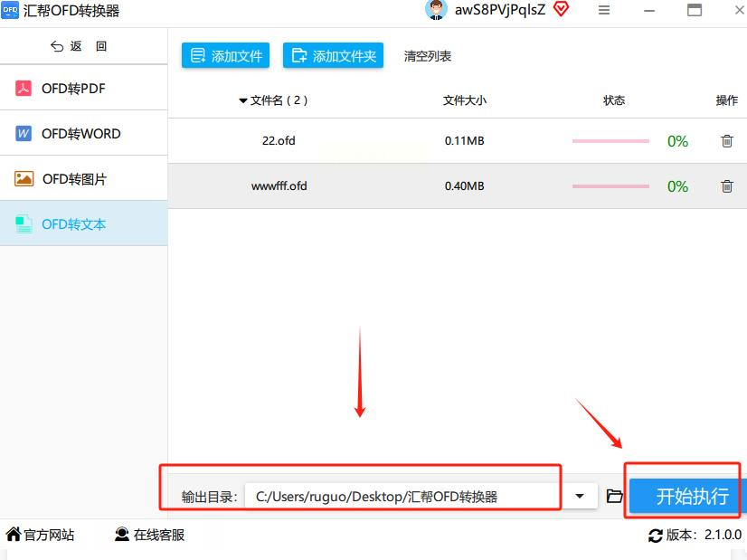Click the 输出目录 label
The height and width of the screenshot is (560, 747).
tap(209, 497)
